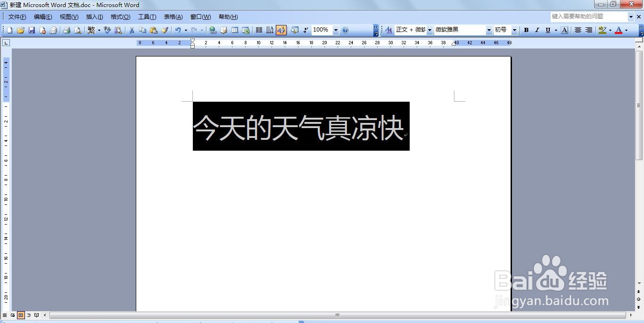
Task: Open the 视图(V) menu
Action: coord(69,17)
